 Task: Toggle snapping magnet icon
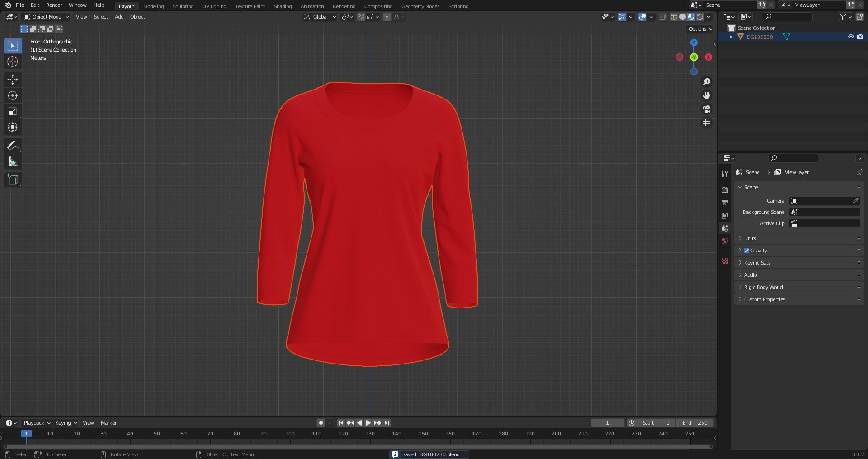click(361, 17)
